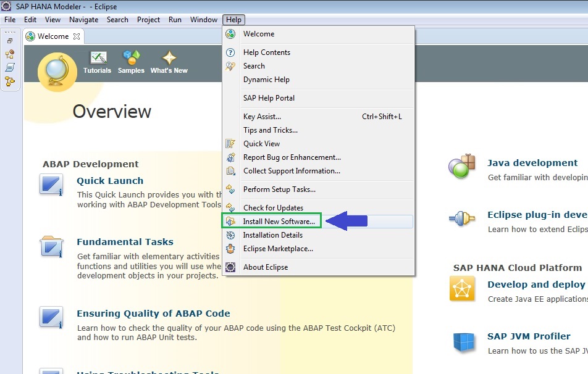This screenshot has width=588, height=374.
Task: Open the Tutorials icon on Welcome page
Action: pos(98,58)
